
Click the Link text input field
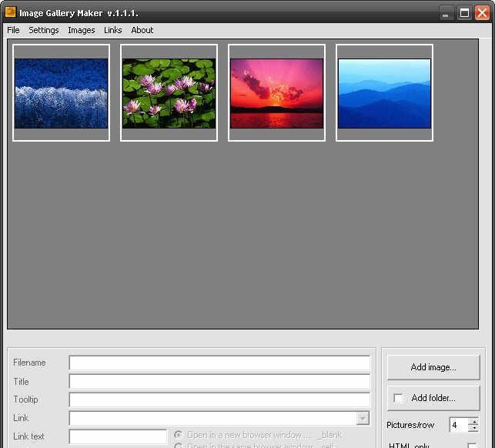pos(118,436)
